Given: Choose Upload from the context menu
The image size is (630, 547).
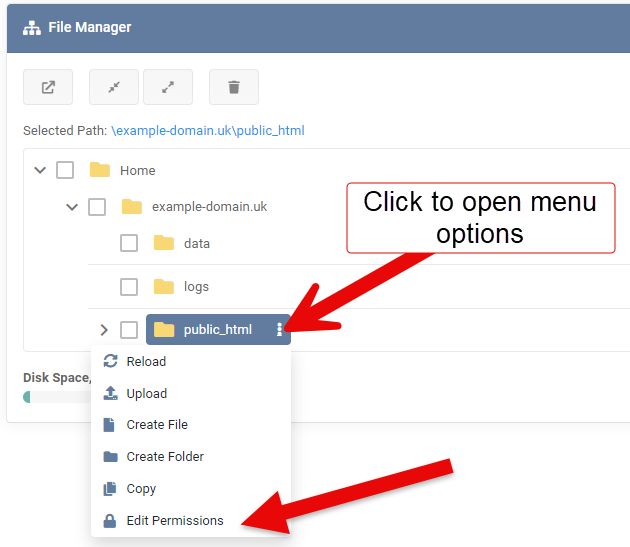Looking at the screenshot, I should tap(191, 393).
